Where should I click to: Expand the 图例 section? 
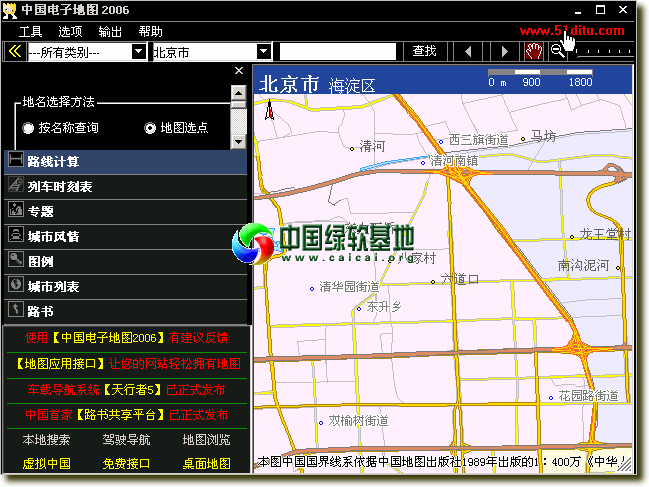coord(126,261)
